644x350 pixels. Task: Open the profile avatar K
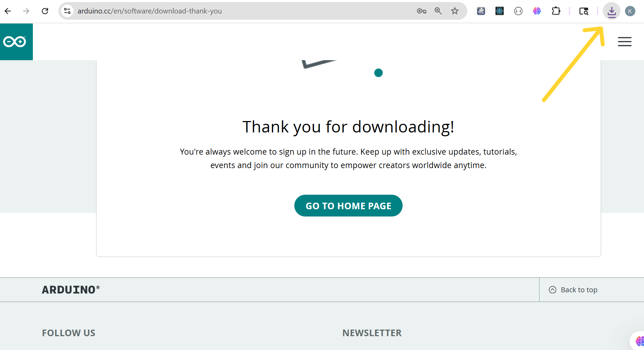(x=630, y=11)
